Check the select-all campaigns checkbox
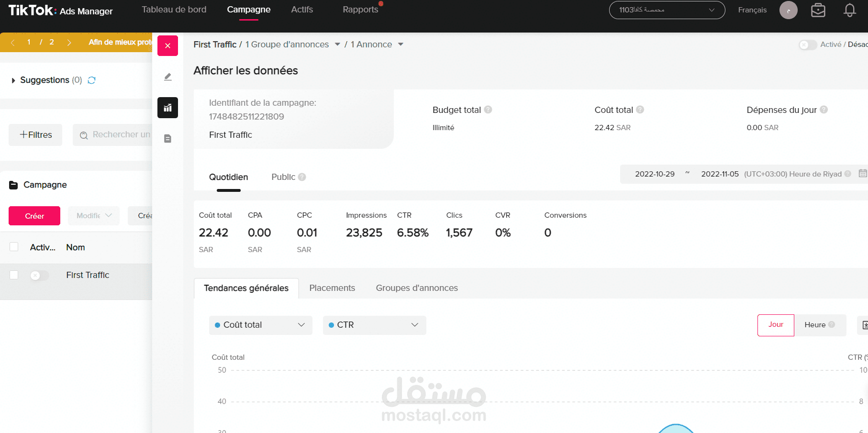Image resolution: width=868 pixels, height=433 pixels. click(x=14, y=247)
